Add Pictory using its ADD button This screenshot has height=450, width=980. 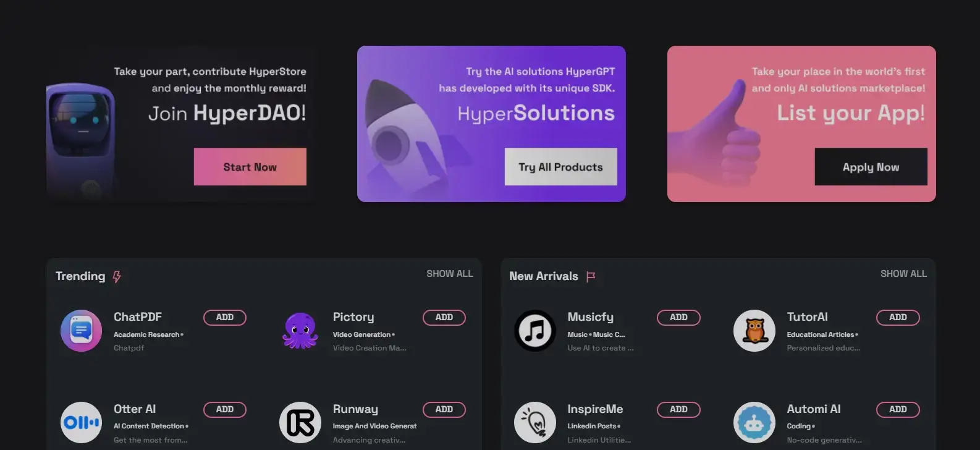click(x=444, y=317)
